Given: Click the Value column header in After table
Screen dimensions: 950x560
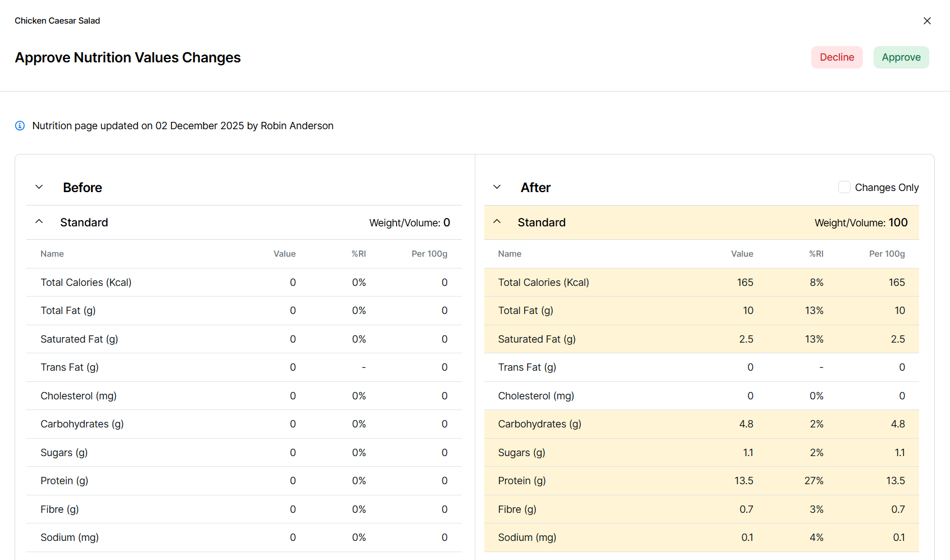Looking at the screenshot, I should pyautogui.click(x=742, y=254).
